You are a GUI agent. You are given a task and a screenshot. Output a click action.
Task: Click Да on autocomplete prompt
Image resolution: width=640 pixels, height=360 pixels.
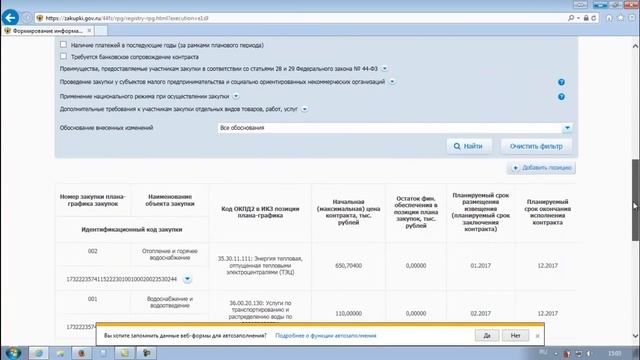click(x=487, y=336)
